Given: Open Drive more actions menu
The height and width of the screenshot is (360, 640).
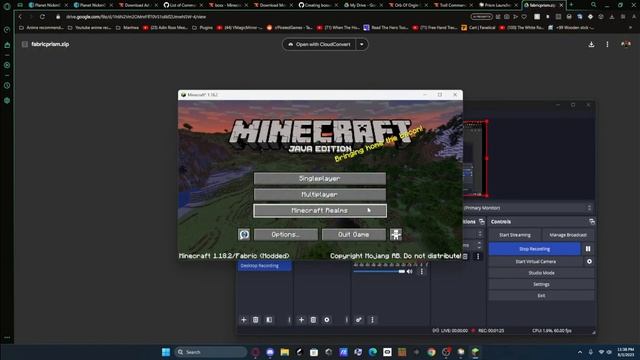Looking at the screenshot, I should pyautogui.click(x=607, y=44).
